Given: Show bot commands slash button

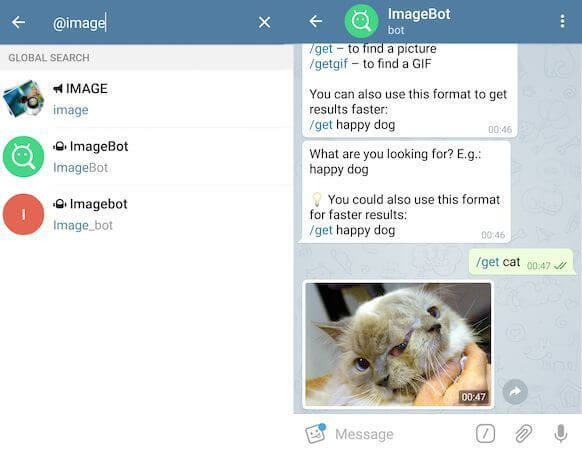Looking at the screenshot, I should pos(485,433).
